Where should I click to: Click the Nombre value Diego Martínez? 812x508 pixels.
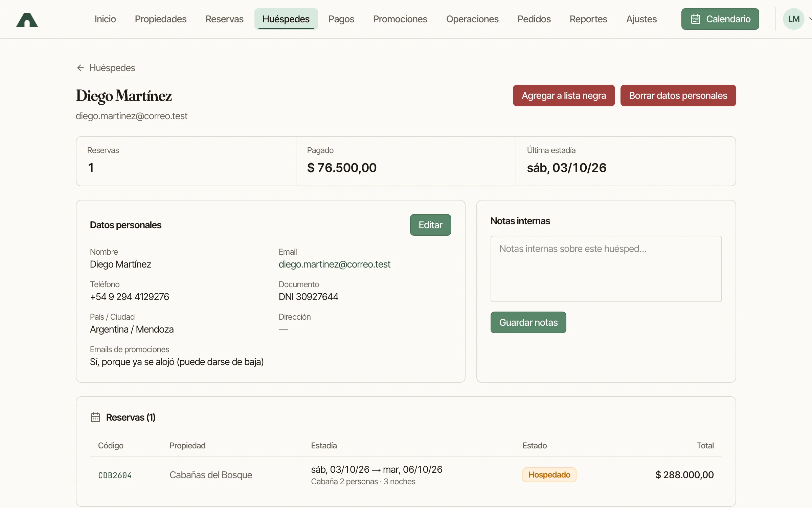tap(120, 264)
